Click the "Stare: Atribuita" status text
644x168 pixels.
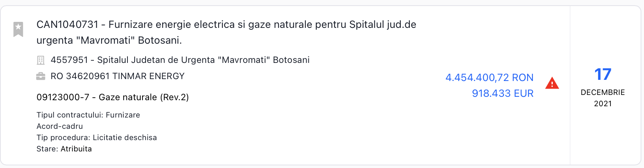(64, 149)
